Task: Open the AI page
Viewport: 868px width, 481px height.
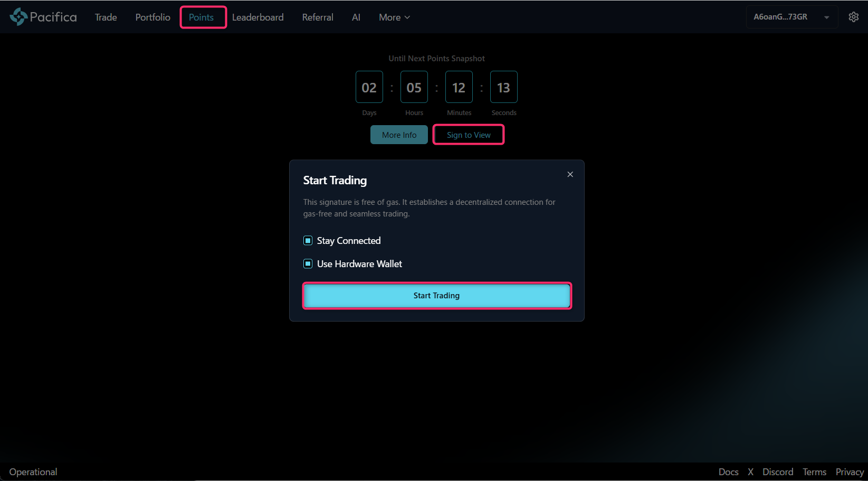Action: tap(356, 17)
